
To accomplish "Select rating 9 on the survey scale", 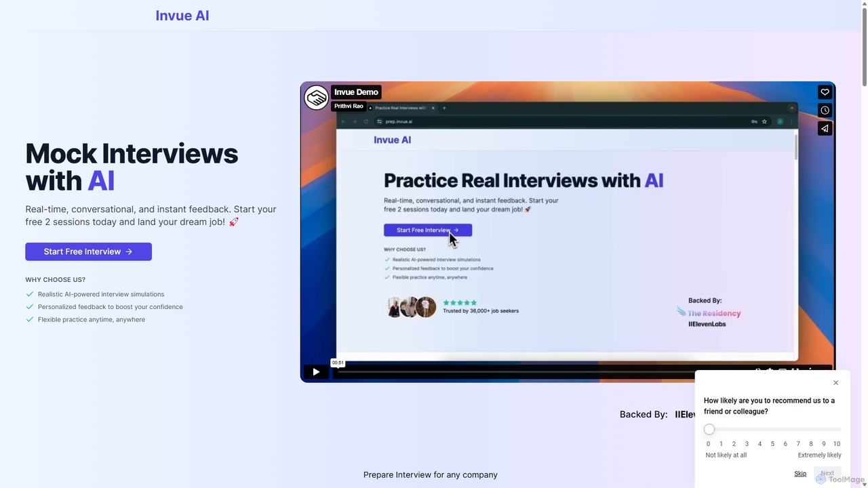I will point(824,444).
